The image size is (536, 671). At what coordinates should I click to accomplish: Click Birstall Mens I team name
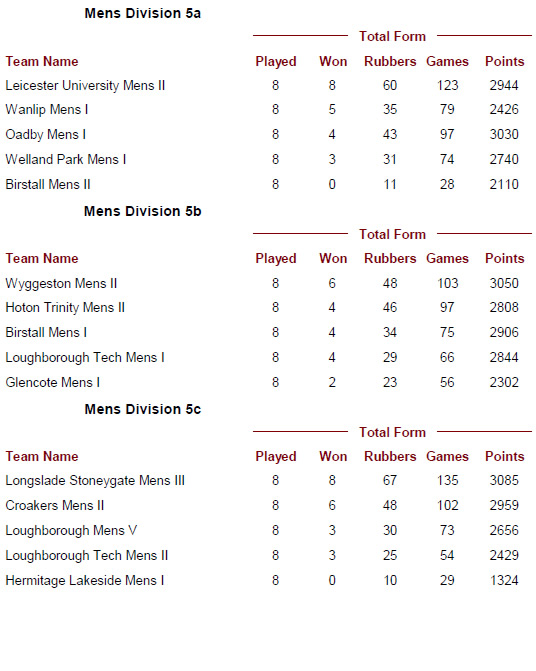point(46,332)
